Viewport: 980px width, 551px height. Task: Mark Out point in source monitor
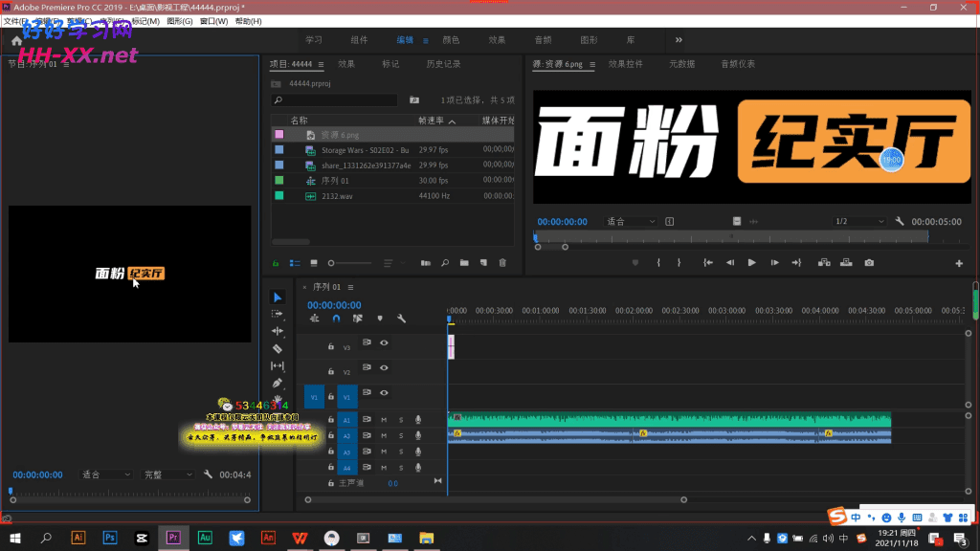point(679,263)
